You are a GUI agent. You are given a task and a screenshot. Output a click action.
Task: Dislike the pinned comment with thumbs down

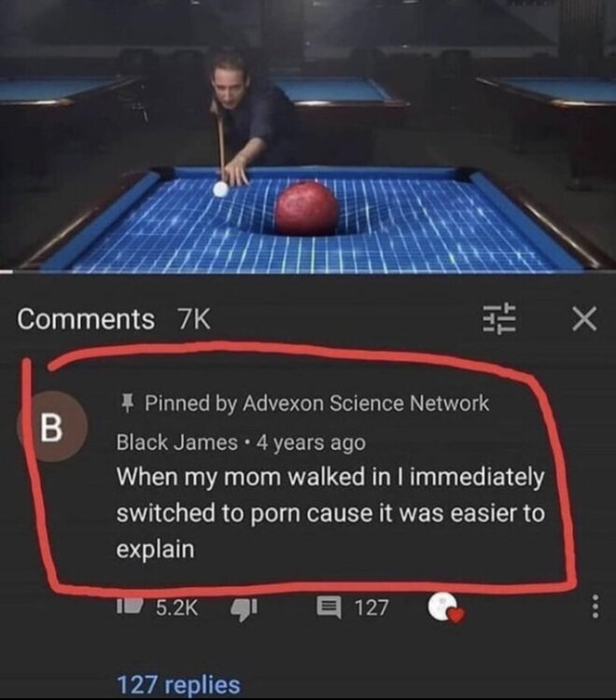[244, 609]
